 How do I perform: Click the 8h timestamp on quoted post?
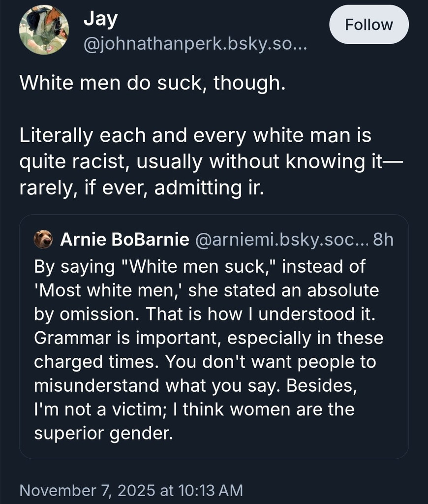click(383, 240)
